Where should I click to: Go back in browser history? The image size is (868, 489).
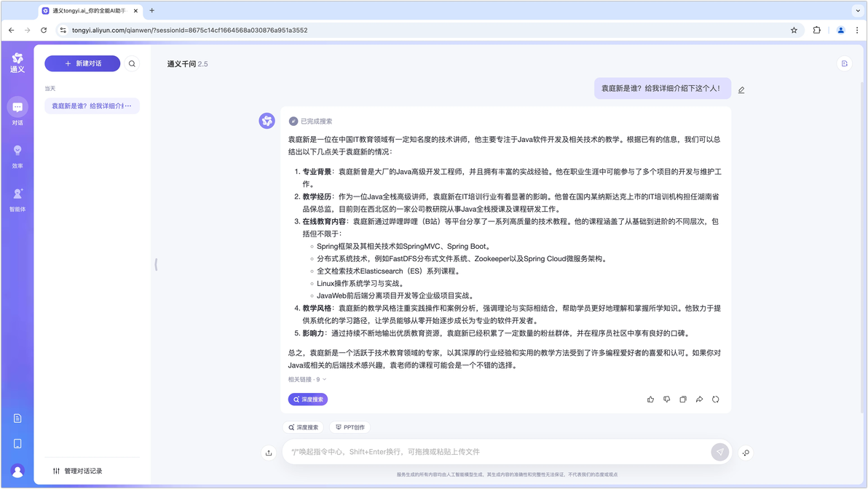tap(12, 31)
